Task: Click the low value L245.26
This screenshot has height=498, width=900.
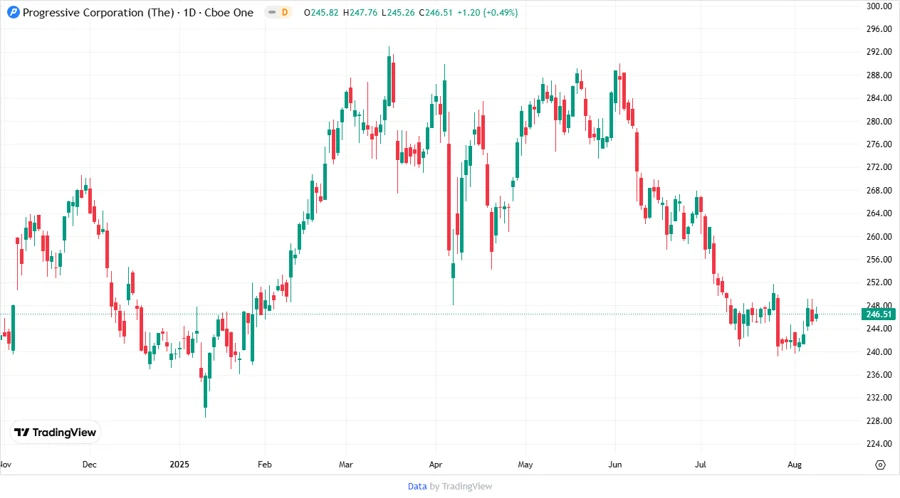Action: 398,12
